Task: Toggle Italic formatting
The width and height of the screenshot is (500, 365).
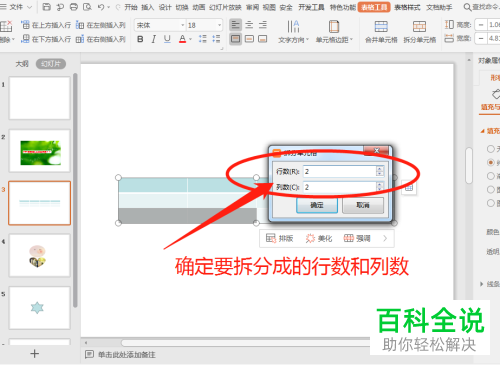Action: [x=153, y=39]
